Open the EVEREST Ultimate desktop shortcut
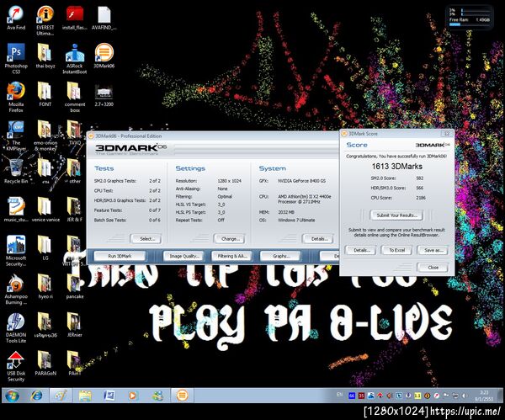The height and width of the screenshot is (420, 505). [45, 20]
